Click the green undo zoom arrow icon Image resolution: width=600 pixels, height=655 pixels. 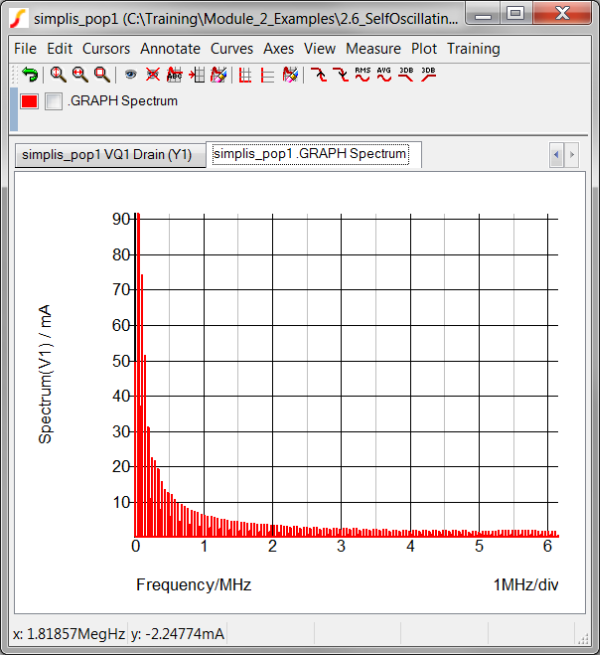30,74
